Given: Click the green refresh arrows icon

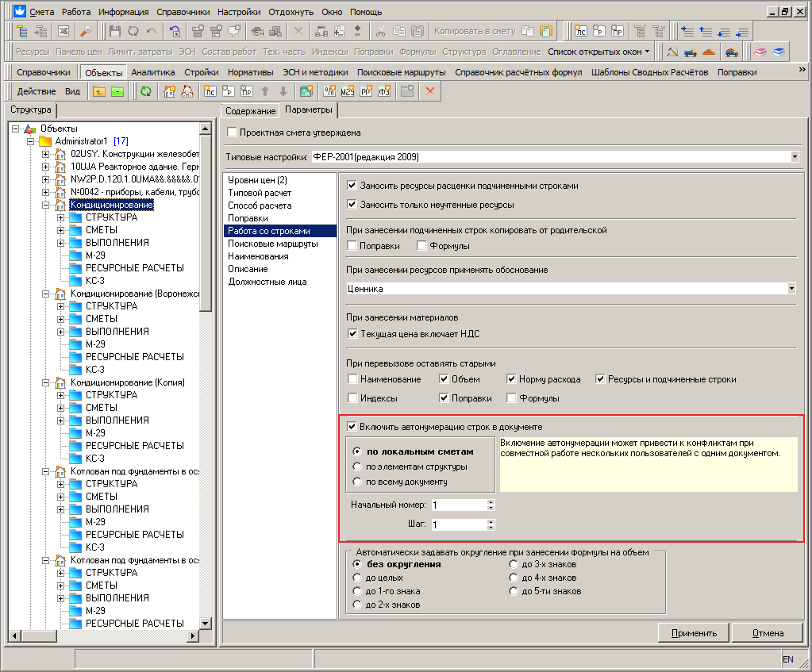Looking at the screenshot, I should tap(145, 91).
